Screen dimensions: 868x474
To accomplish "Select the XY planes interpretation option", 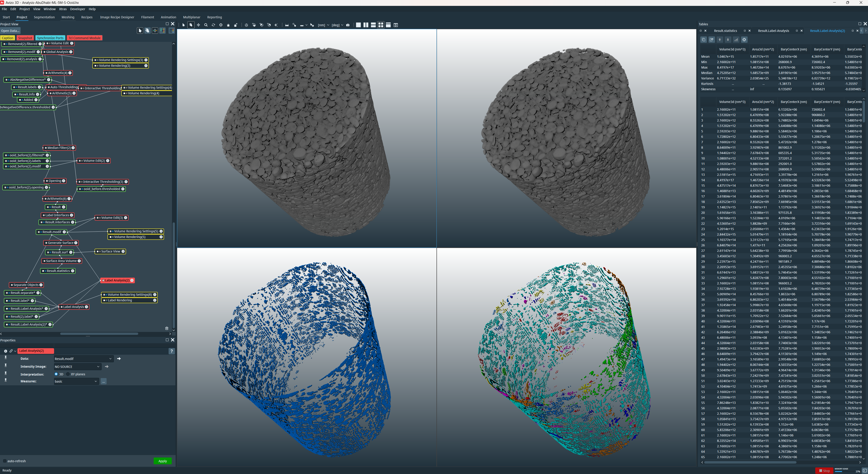I will point(68,374).
